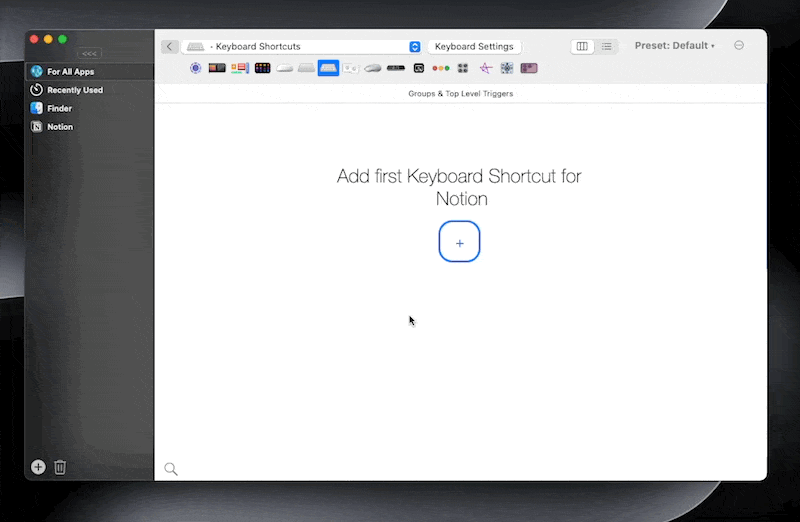Select For All Apps in sidebar
The height and width of the screenshot is (522, 800).
click(x=89, y=71)
